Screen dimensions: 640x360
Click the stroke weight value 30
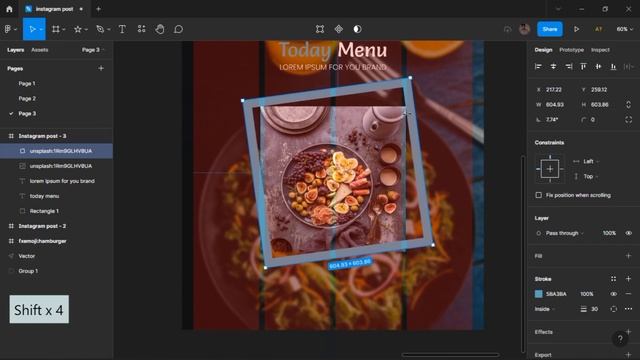click(595, 309)
